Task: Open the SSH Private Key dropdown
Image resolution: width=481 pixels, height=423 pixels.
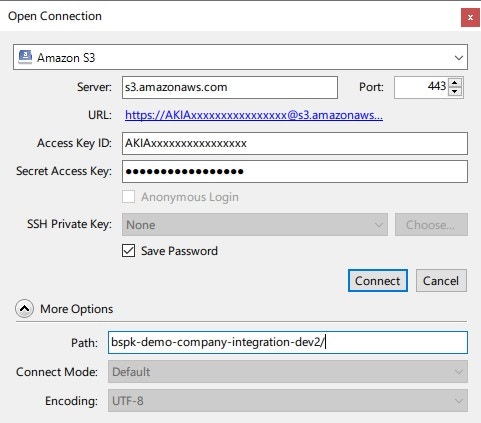Action: coord(255,225)
